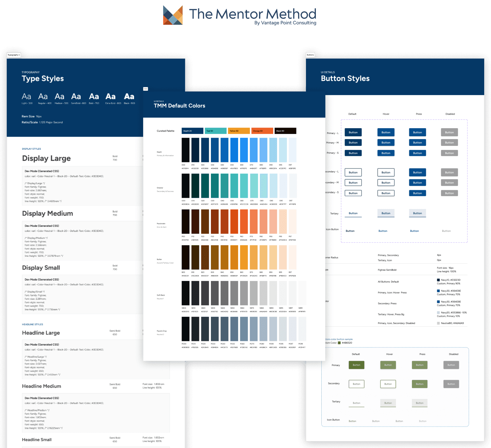Viewport: 491px width, 448px height.
Task: Click the Black - 900 Aa type sample
Action: point(129,96)
